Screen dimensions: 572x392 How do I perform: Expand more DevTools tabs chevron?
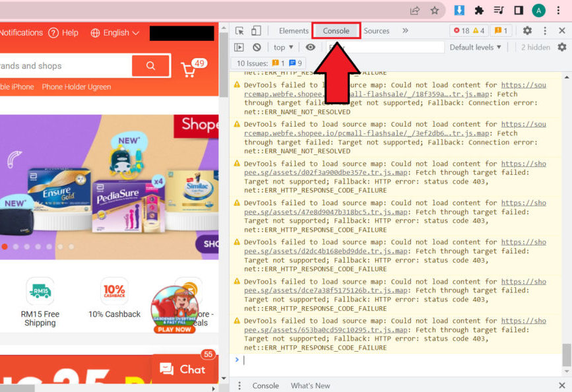pyautogui.click(x=405, y=31)
